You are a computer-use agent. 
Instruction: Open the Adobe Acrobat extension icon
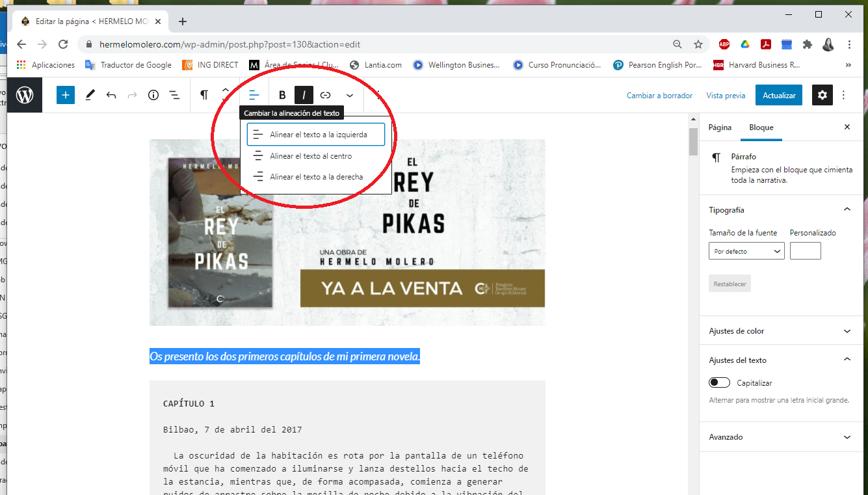(766, 44)
